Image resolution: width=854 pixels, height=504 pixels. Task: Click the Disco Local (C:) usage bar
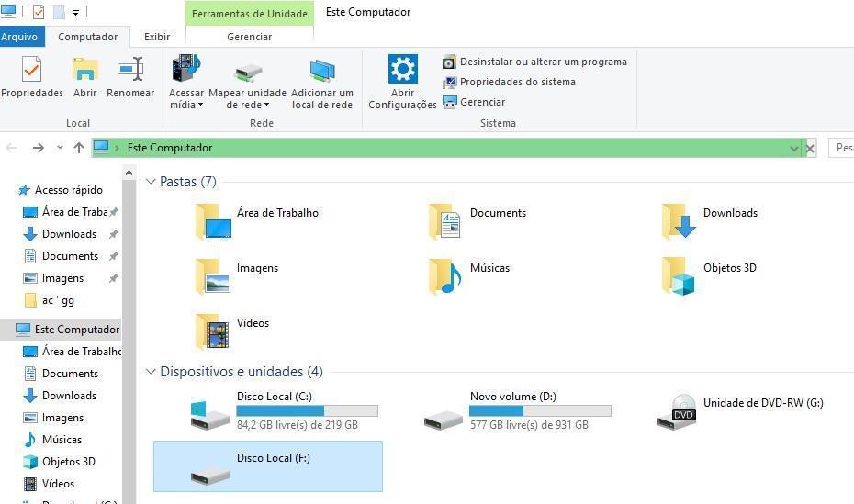[308, 410]
